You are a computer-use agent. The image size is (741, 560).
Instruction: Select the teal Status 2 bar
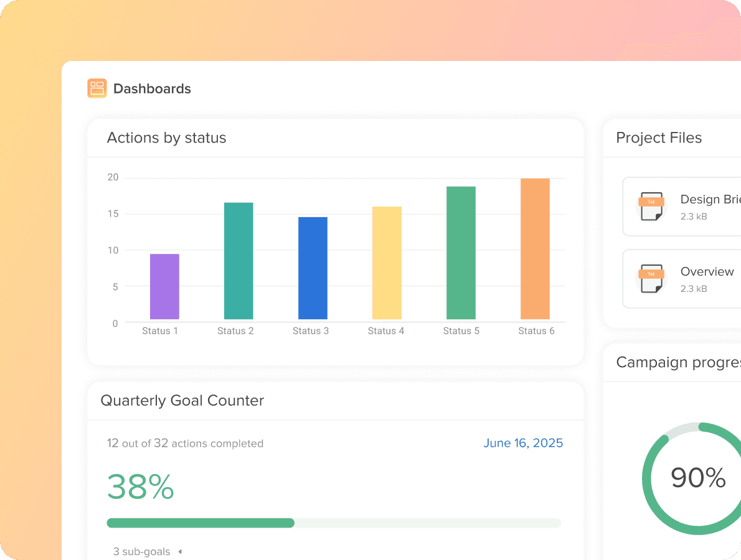pos(238,261)
